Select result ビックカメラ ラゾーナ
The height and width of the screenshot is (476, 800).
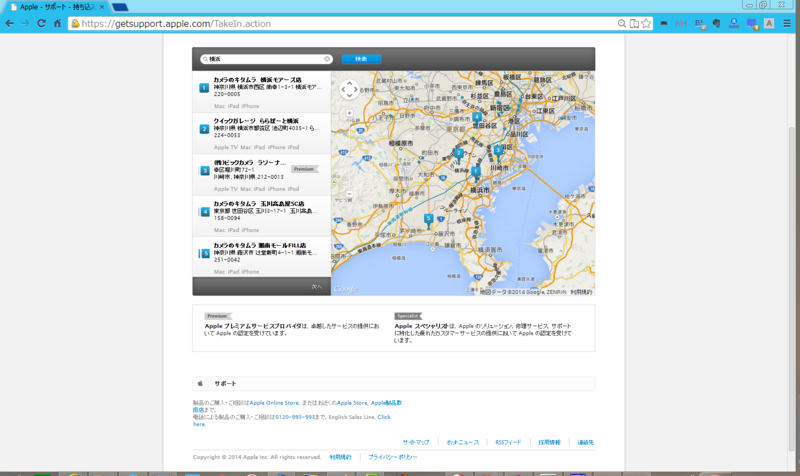262,175
